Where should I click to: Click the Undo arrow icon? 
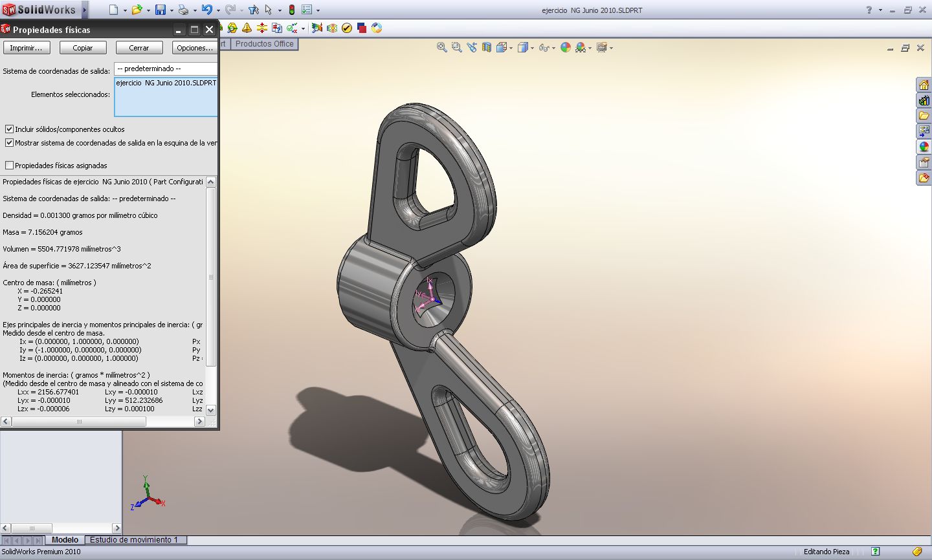click(x=206, y=10)
